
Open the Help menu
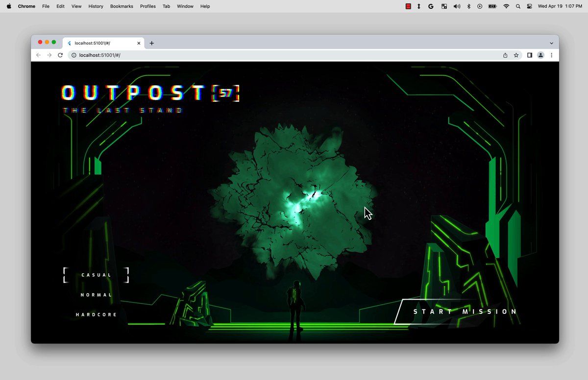coord(205,6)
